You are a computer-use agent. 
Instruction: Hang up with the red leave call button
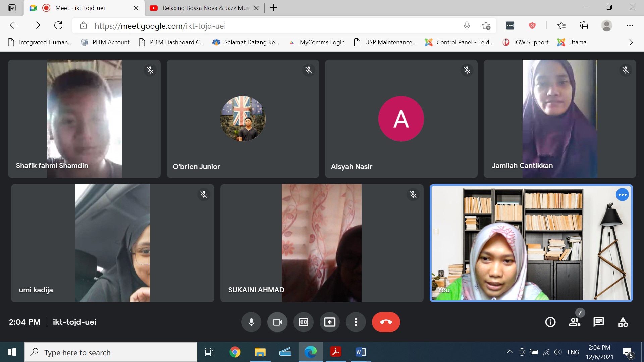coord(386,322)
